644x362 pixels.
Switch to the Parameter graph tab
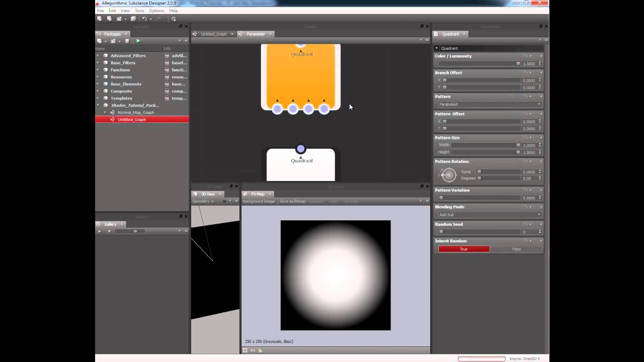point(256,34)
